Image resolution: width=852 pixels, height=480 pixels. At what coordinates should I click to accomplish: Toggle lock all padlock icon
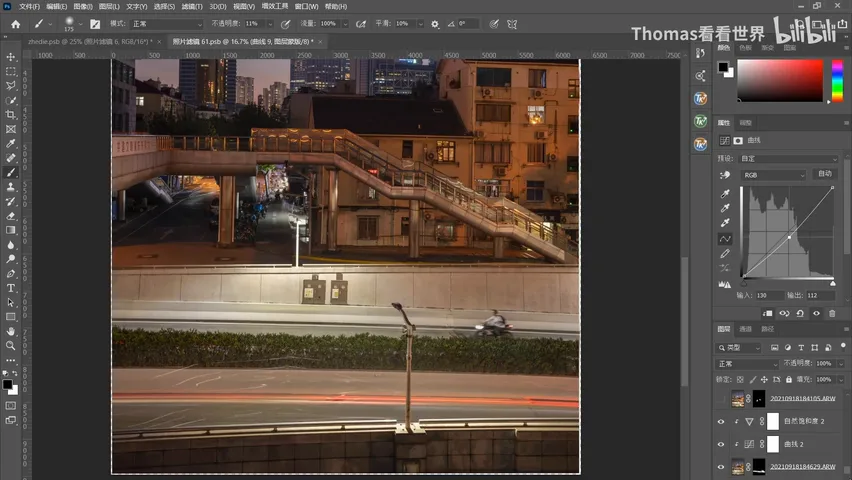788,379
